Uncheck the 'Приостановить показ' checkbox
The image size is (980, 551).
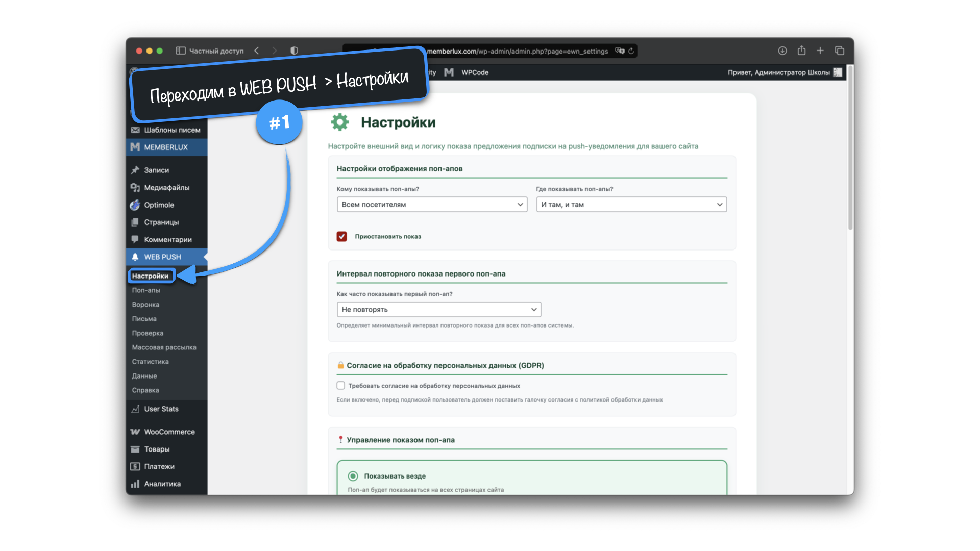(341, 236)
